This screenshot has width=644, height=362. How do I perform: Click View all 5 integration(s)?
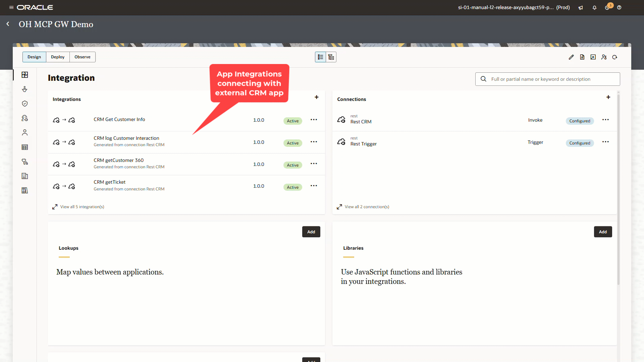(x=82, y=207)
